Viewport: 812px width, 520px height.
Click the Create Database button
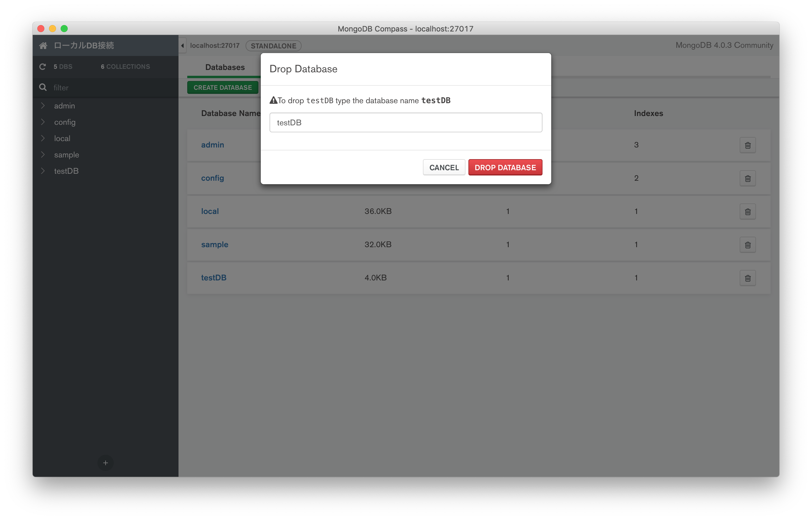tap(223, 87)
